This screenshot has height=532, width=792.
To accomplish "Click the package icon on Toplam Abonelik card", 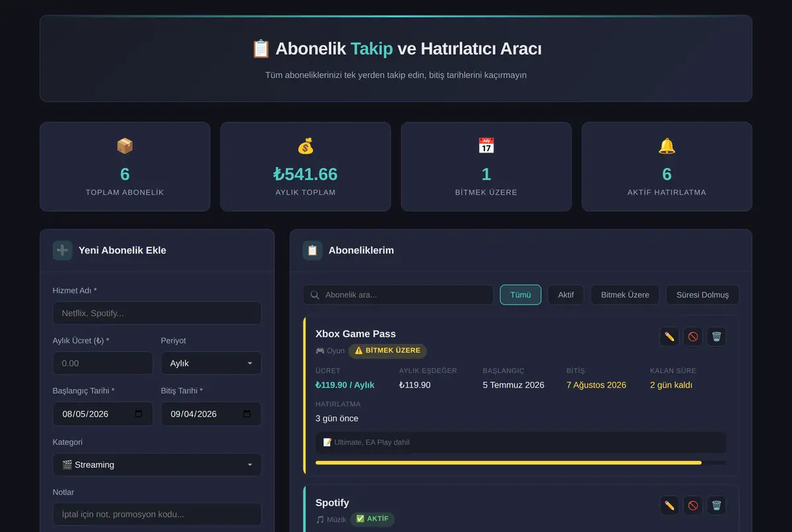I will click(x=125, y=146).
